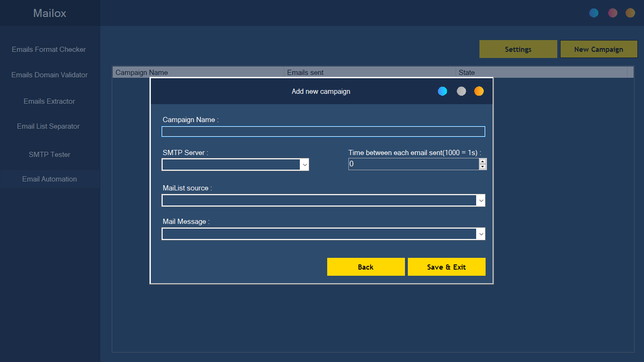Click Save & Exit to store the campaign

[x=446, y=266]
